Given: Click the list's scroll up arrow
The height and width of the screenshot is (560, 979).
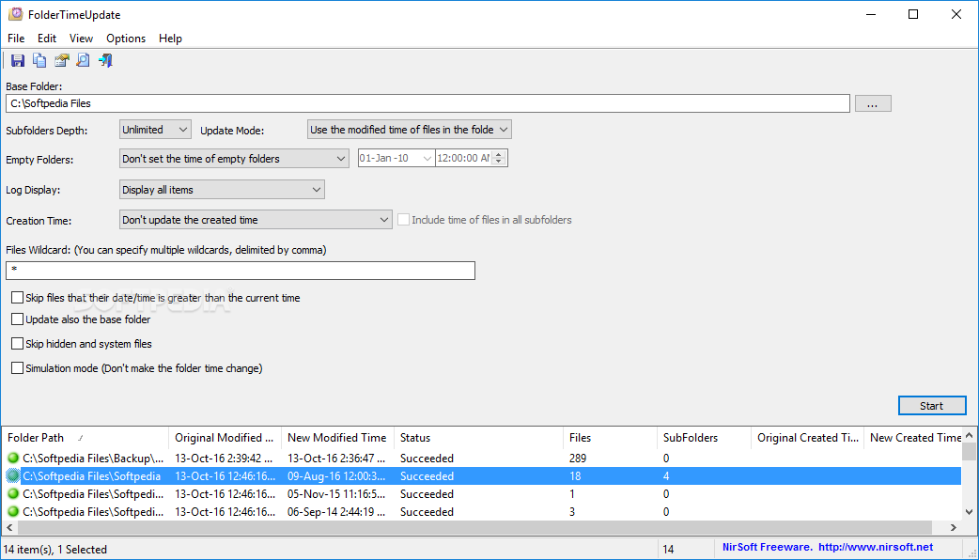Looking at the screenshot, I should (969, 435).
